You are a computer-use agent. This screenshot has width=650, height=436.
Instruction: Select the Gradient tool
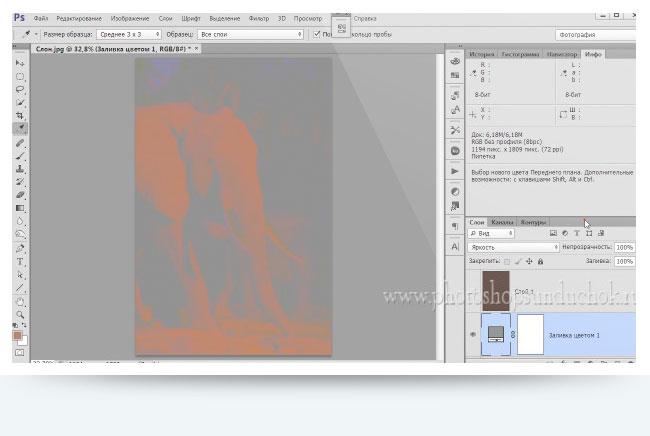(20, 208)
